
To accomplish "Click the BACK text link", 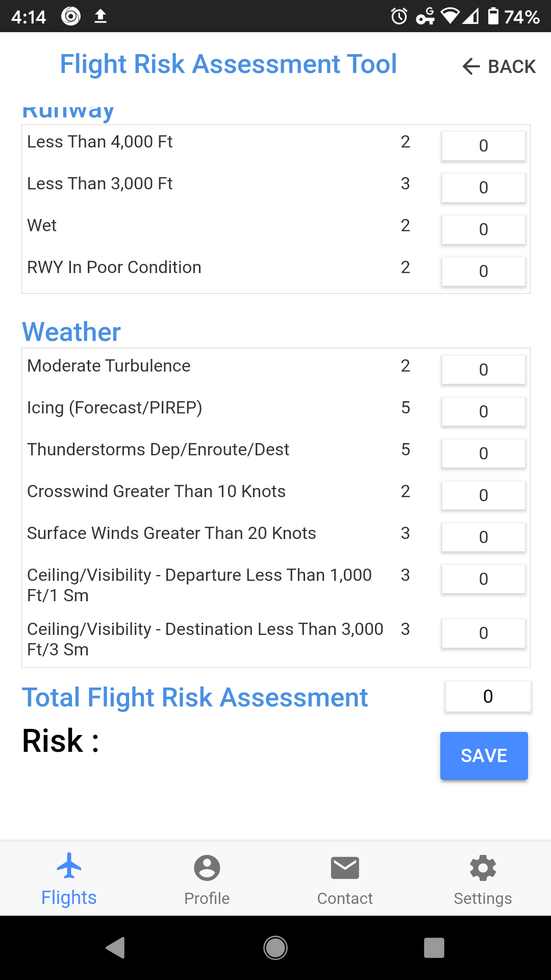I will click(x=512, y=66).
